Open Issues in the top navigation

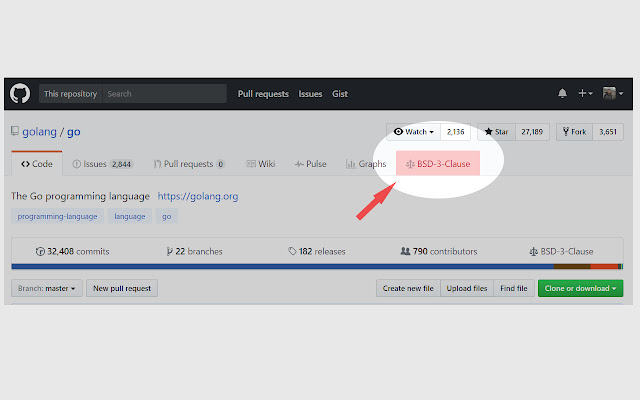click(x=310, y=94)
